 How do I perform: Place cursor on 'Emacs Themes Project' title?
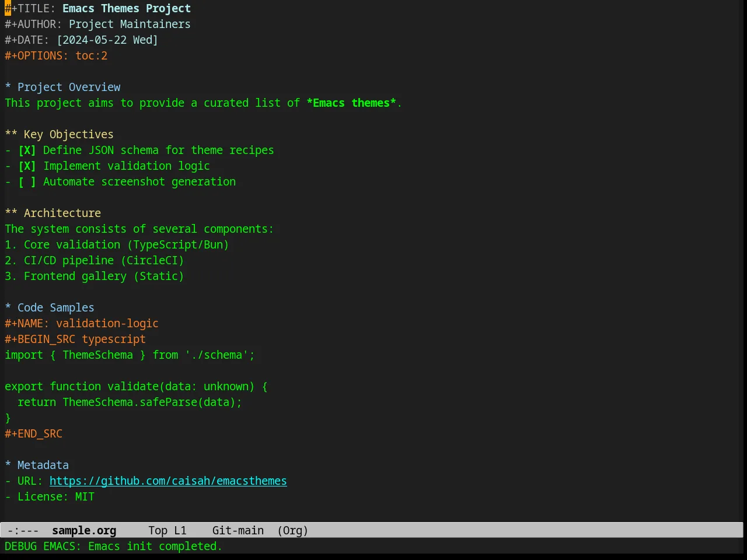point(127,8)
